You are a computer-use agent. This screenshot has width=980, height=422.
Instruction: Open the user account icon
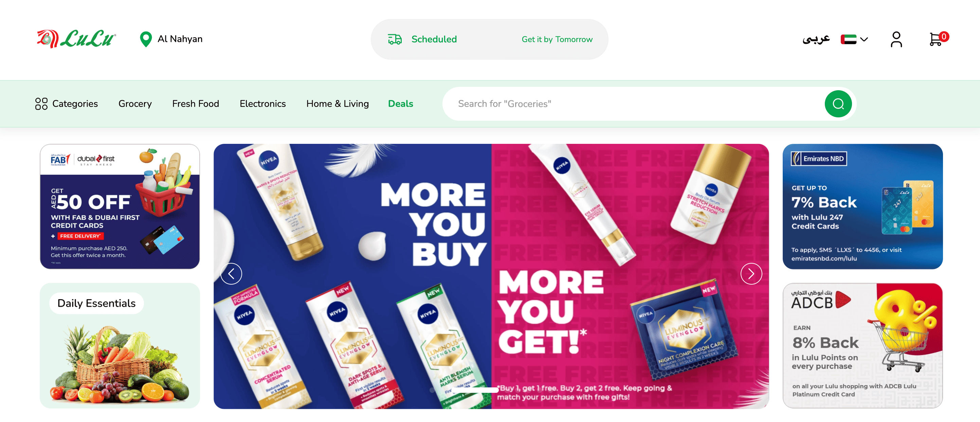click(896, 39)
